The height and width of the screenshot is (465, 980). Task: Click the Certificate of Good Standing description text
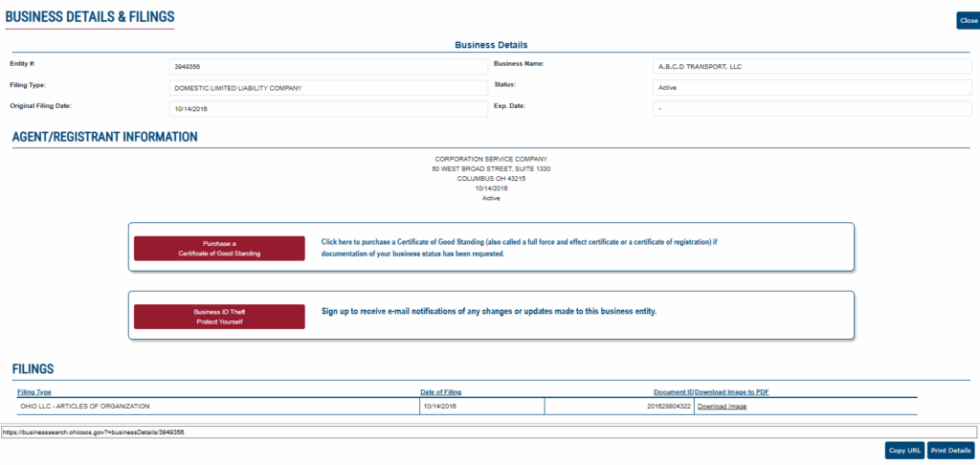[519, 248]
